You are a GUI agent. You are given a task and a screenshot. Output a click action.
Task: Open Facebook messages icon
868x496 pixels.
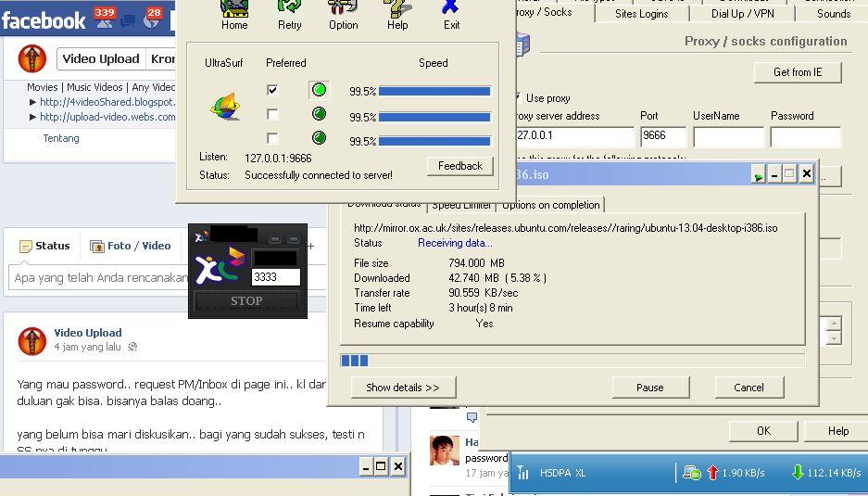pyautogui.click(x=128, y=21)
